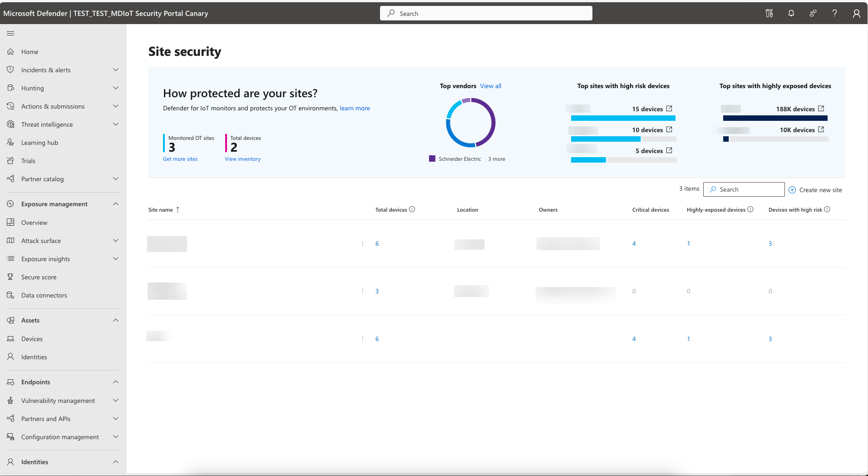Collapse the hamburger navigation menu
Screen dimensions: 868x476
10,33
